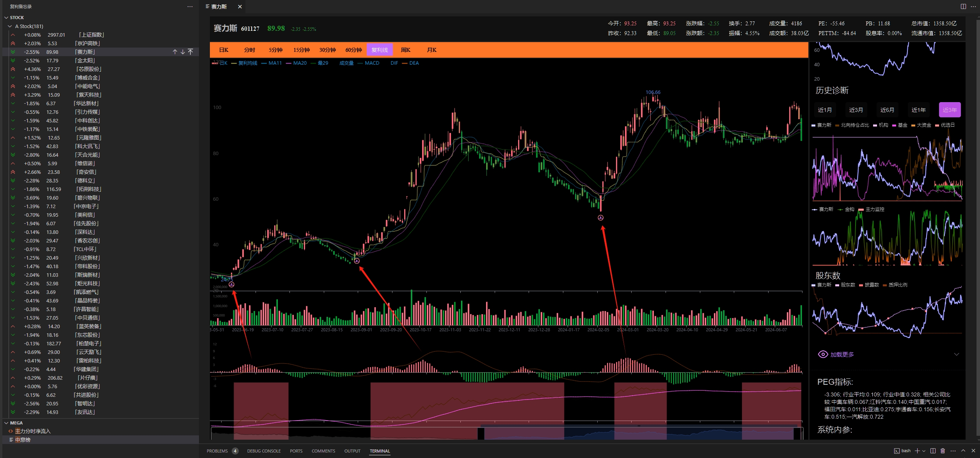This screenshot has height=458, width=980.
Task: Toggle MA20 line in chart legend
Action: (x=300, y=63)
